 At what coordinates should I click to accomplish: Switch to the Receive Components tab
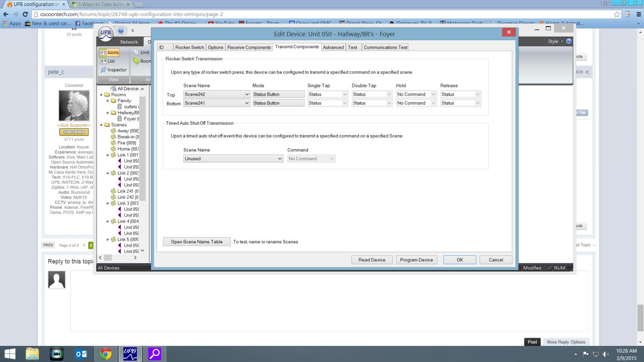coord(249,47)
